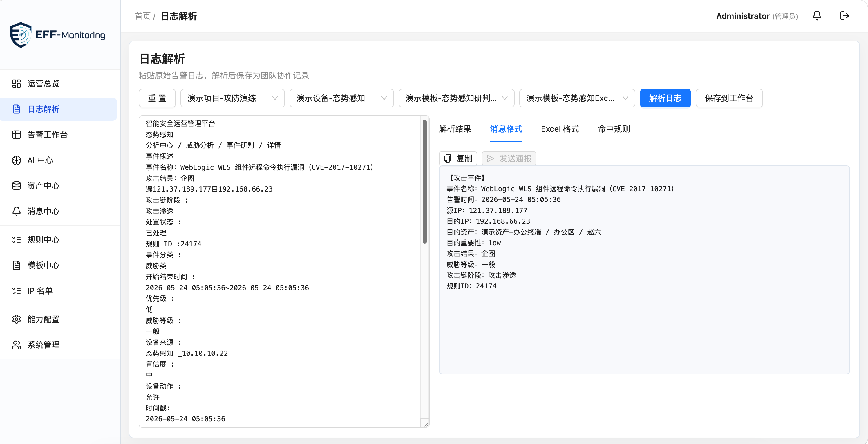868x444 pixels.
Task: Click the 目的重要性: low line
Action: 473,243
